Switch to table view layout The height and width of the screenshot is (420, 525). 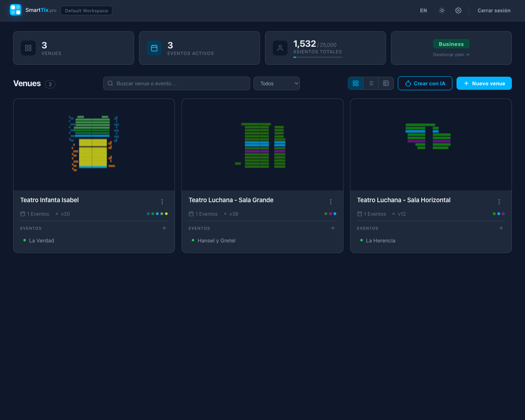tap(386, 83)
